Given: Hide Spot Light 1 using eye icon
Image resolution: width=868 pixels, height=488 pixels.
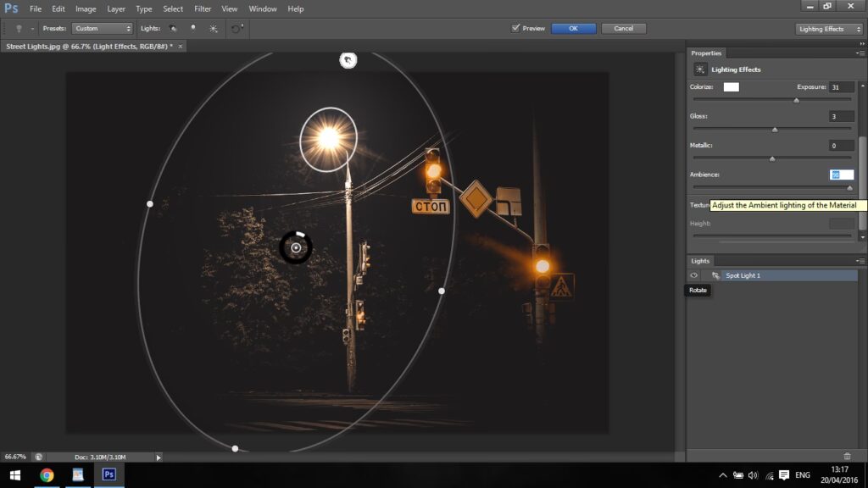Looking at the screenshot, I should tap(694, 275).
